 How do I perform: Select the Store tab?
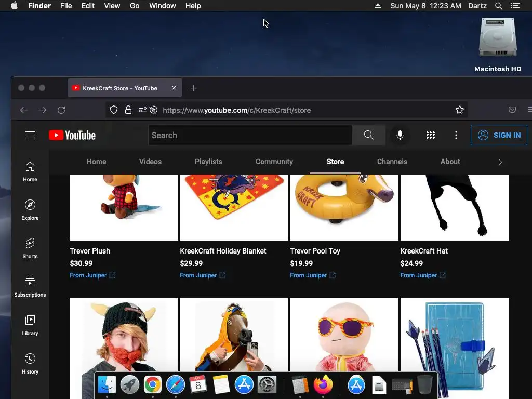click(335, 162)
